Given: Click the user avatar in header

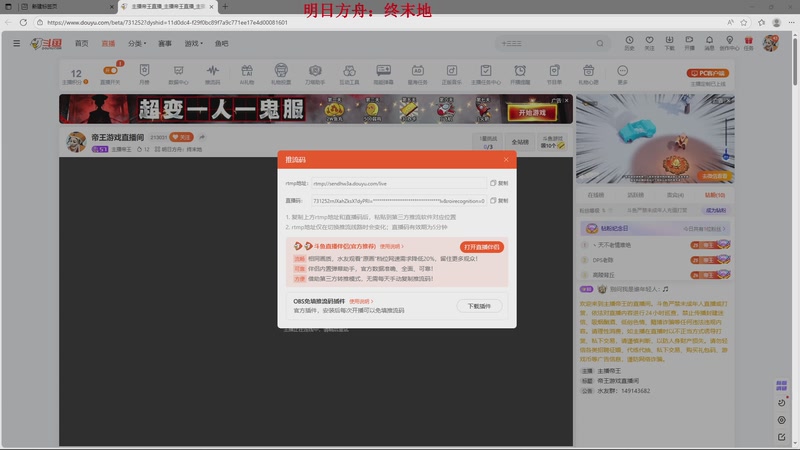Looking at the screenshot, I should tap(770, 43).
